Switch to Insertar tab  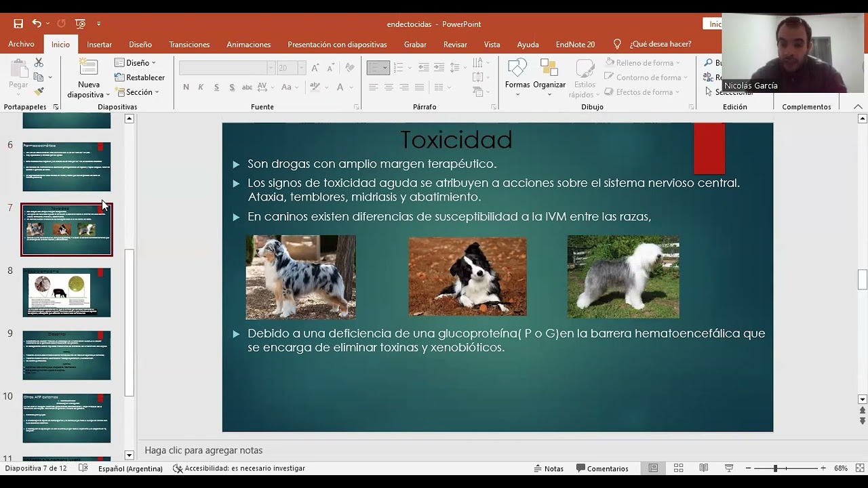[x=100, y=44]
